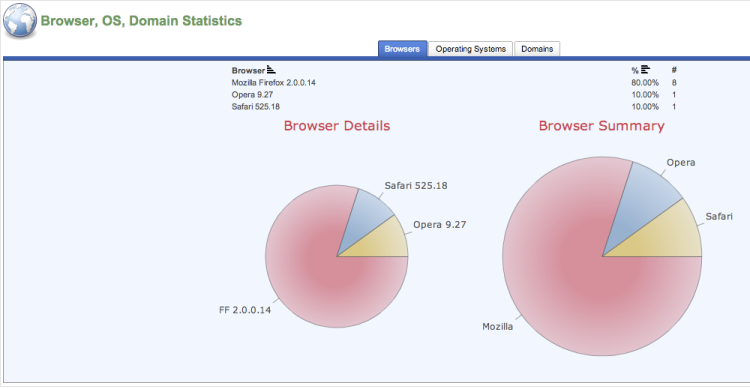Image resolution: width=750 pixels, height=389 pixels.
Task: Click the Mozilla chart label
Action: click(497, 327)
